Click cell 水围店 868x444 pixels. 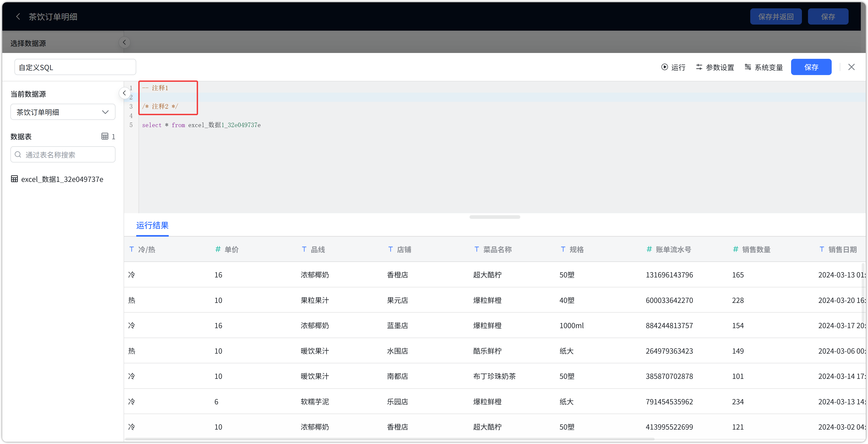click(397, 351)
